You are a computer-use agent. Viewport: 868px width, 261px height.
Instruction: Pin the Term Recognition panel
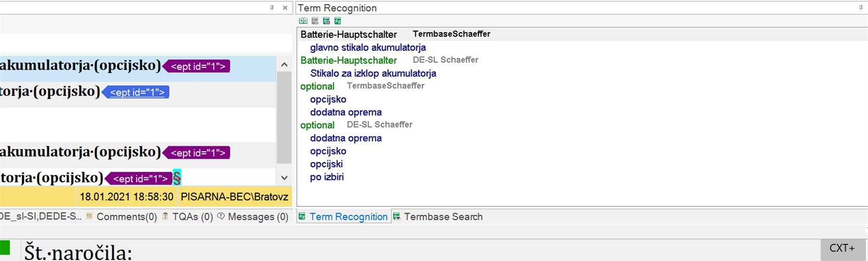[x=861, y=8]
